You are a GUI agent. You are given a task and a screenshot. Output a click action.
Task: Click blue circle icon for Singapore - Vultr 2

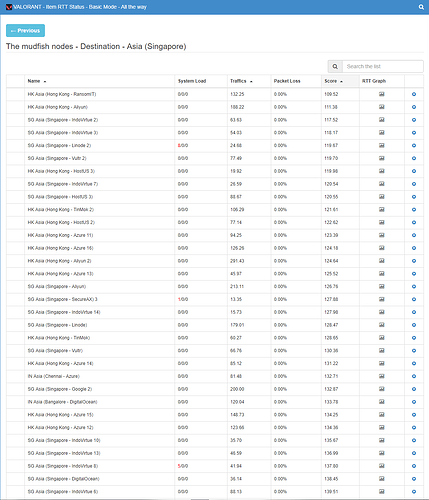pyautogui.click(x=414, y=158)
